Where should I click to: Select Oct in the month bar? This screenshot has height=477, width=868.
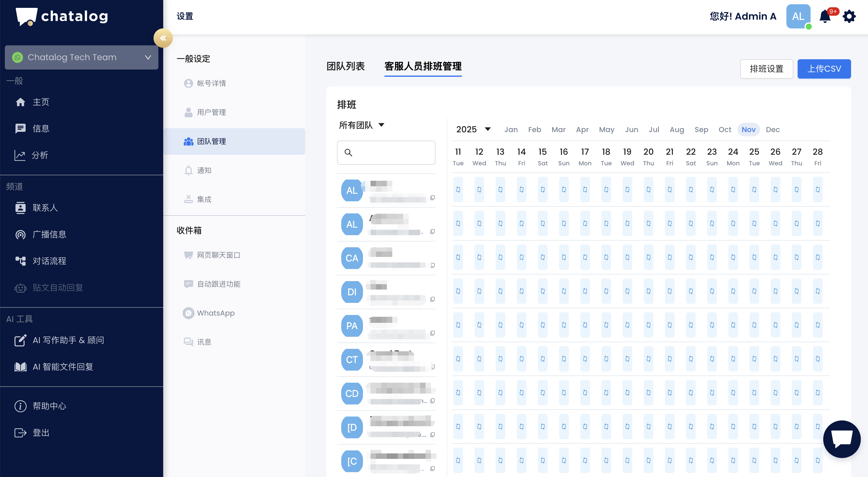pyautogui.click(x=724, y=129)
